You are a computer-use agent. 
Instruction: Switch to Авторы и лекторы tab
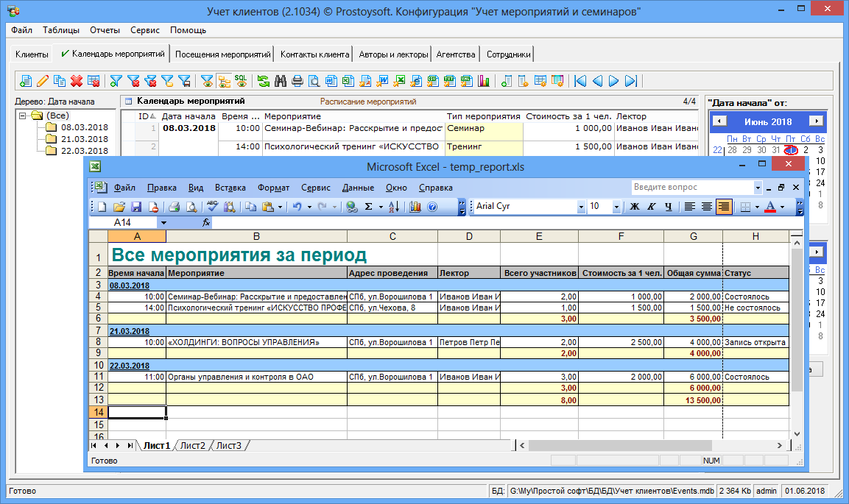click(x=393, y=54)
